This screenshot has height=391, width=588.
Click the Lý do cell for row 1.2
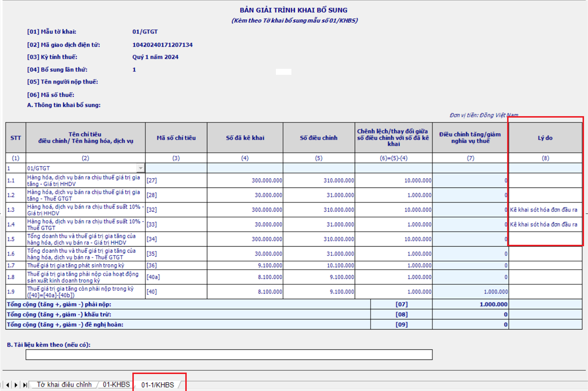[545, 195]
